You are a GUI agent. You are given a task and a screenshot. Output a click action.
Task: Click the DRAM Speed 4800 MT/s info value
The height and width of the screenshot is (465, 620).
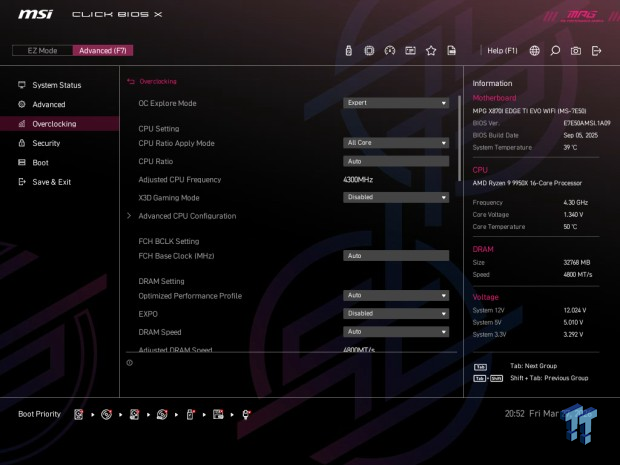point(578,274)
